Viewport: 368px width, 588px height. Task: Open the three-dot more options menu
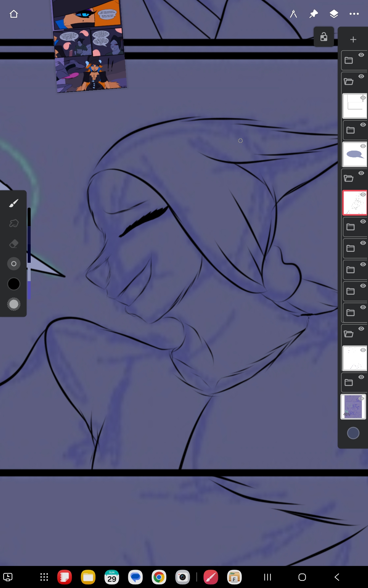[x=354, y=14]
